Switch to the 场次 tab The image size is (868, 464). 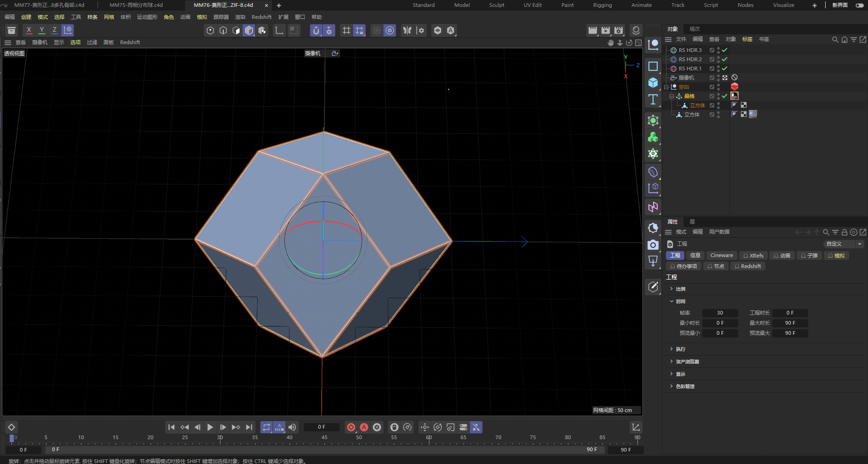click(x=694, y=29)
